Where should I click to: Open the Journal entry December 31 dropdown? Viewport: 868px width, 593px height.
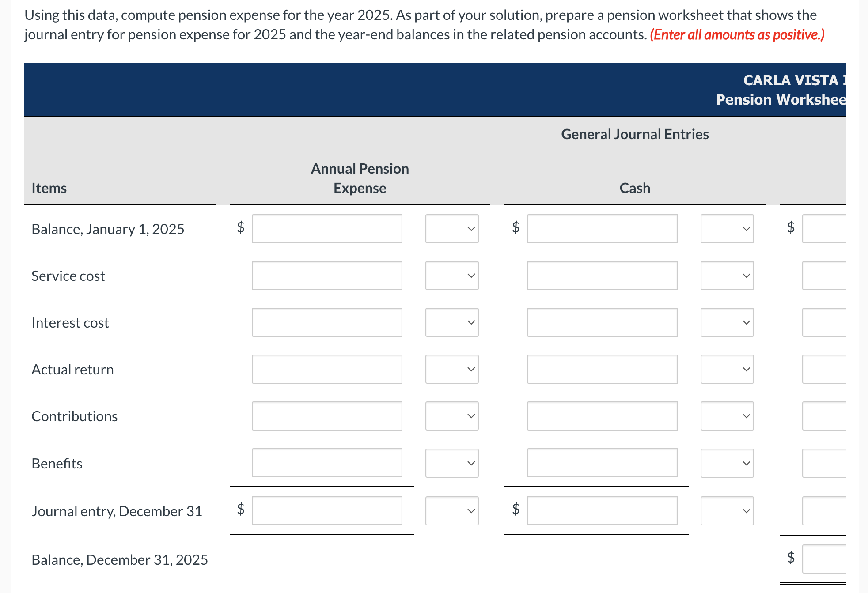[451, 510]
